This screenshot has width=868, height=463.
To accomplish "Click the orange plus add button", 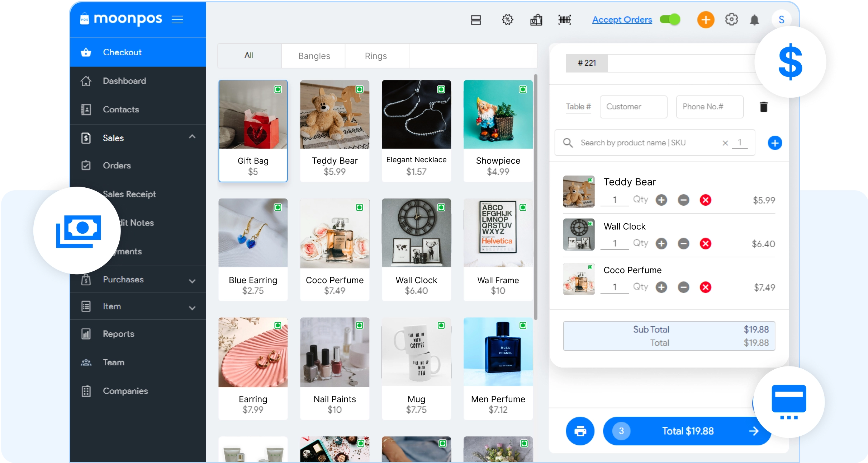I will (706, 20).
